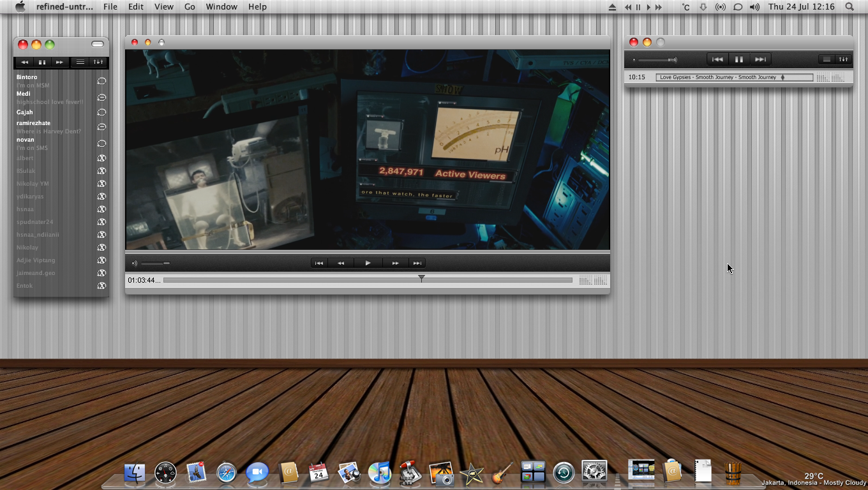Launch iTunes from the dock

pos(379,473)
